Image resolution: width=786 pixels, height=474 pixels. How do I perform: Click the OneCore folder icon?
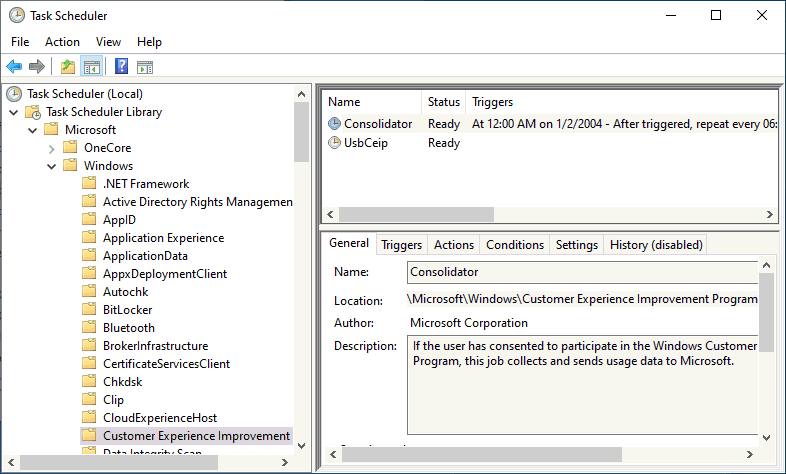point(70,147)
